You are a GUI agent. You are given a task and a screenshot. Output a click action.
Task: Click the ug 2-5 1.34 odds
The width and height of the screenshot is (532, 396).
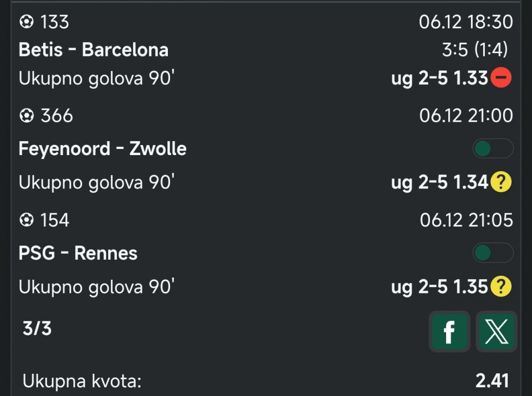[439, 182]
